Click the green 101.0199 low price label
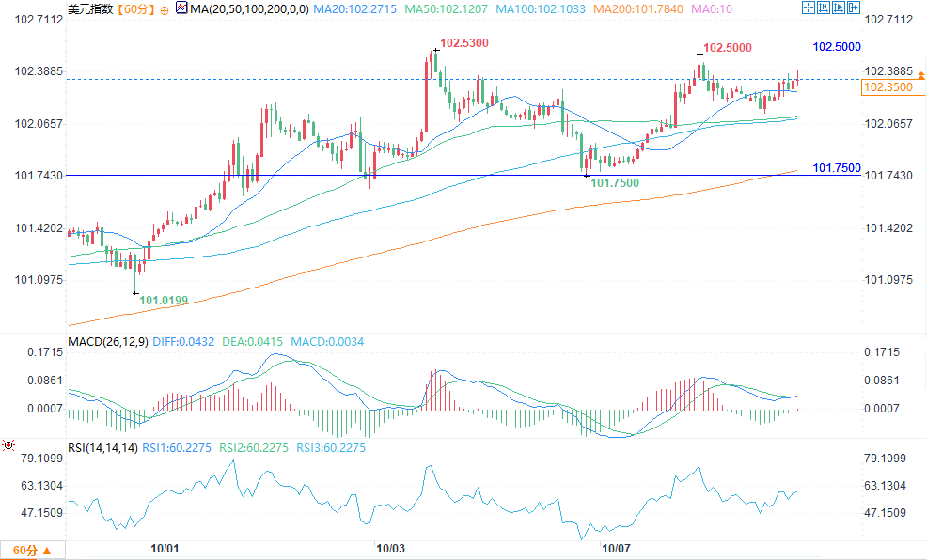This screenshot has width=927, height=560. (164, 300)
